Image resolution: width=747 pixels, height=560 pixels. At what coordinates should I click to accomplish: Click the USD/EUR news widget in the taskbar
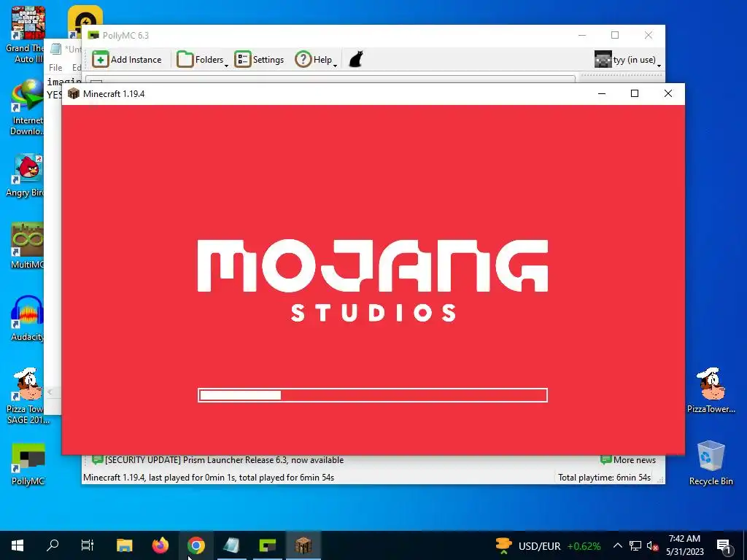(x=548, y=545)
